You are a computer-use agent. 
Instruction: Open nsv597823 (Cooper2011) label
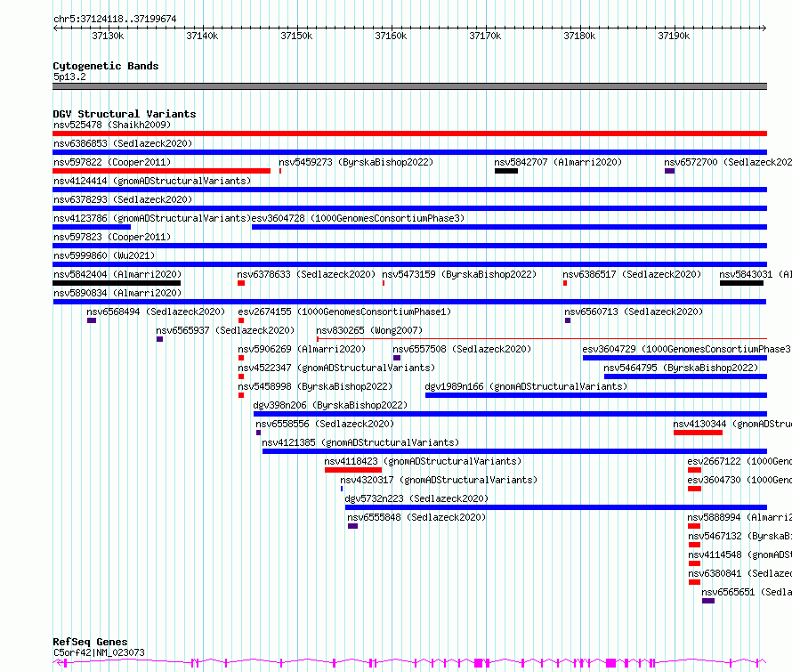(x=112, y=237)
